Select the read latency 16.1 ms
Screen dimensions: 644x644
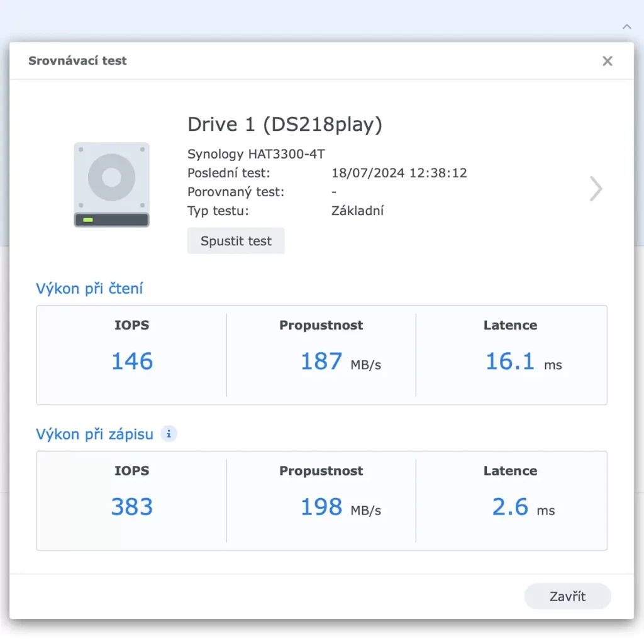[524, 362]
